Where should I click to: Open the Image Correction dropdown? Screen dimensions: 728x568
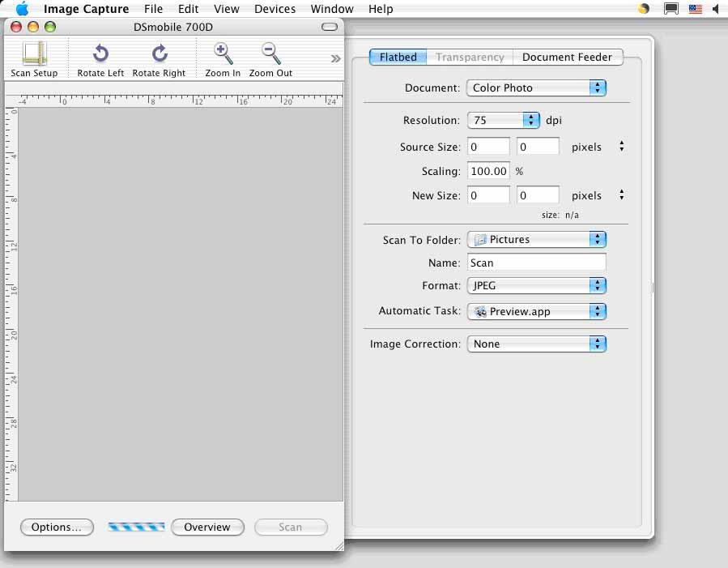click(x=536, y=344)
